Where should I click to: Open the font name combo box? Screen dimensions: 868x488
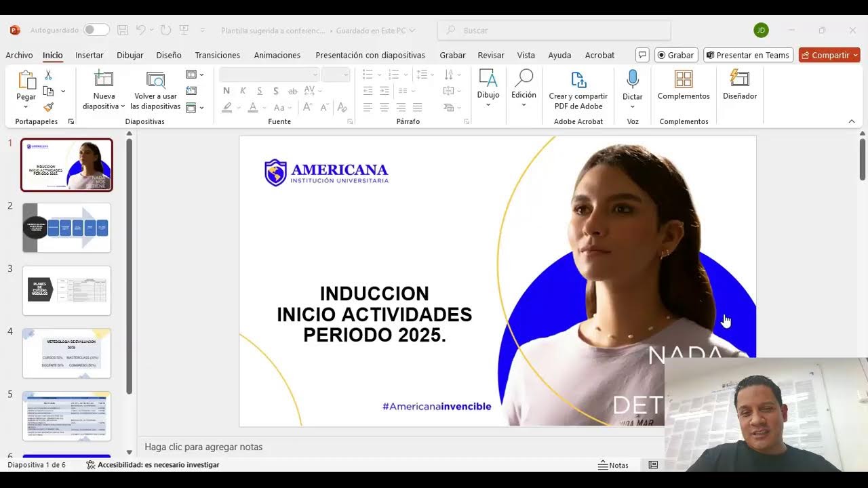point(269,75)
